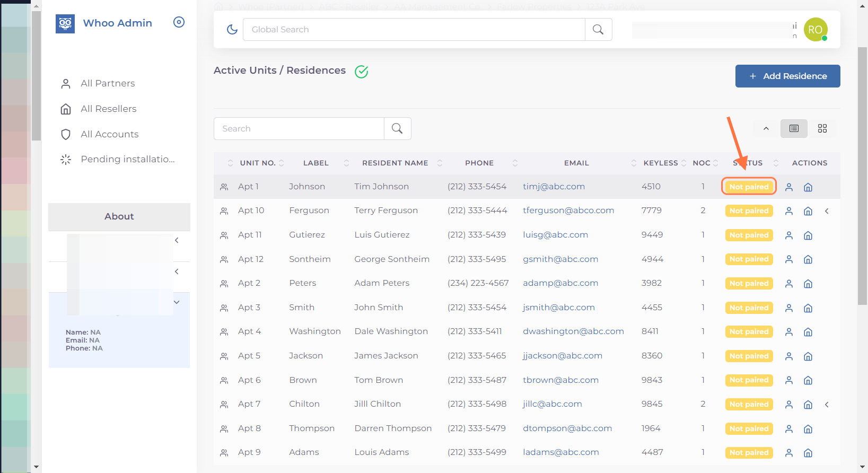Collapse the table with the up chevron
The image size is (868, 473).
(766, 128)
